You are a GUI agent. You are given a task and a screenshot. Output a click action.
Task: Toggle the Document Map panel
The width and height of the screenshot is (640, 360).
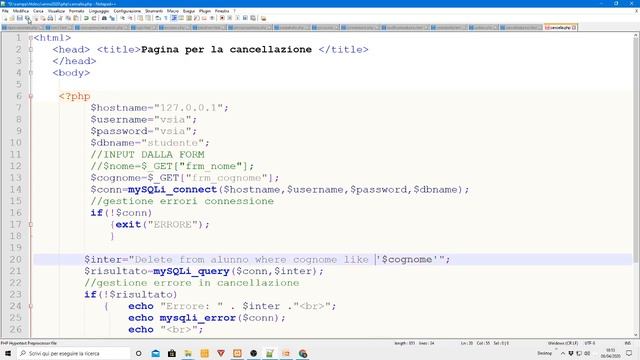[x=189, y=18]
